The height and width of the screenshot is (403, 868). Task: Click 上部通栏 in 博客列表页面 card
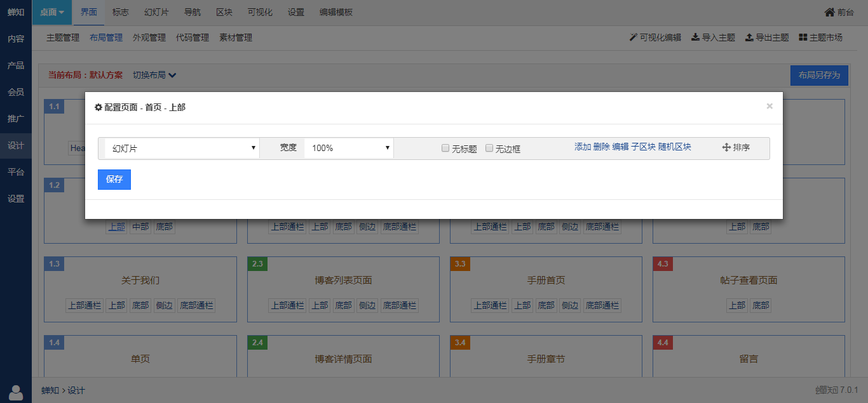click(x=287, y=305)
